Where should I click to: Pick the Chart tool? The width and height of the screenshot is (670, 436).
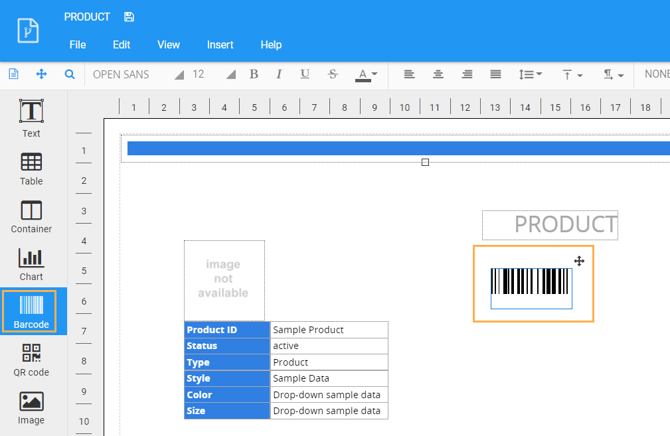coord(31,263)
